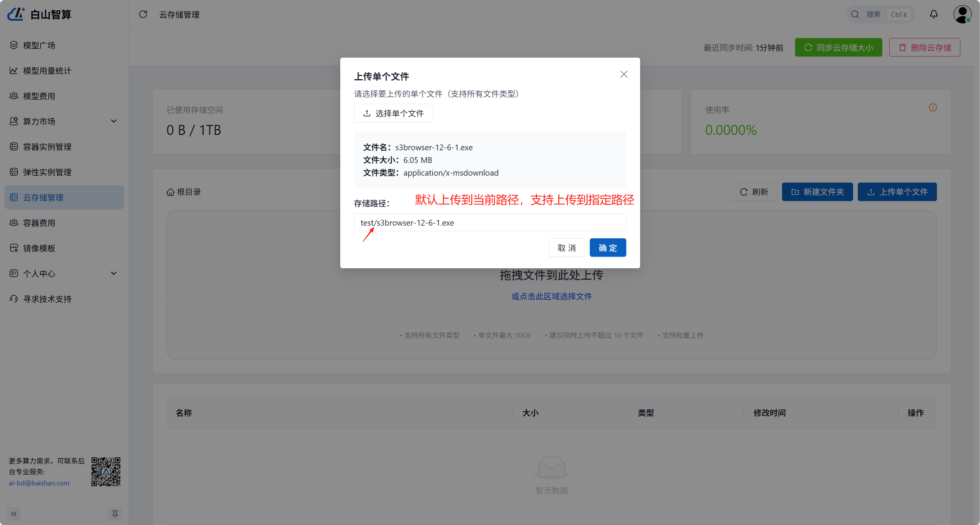The width and height of the screenshot is (980, 525).
Task: Open 容器实例管理 via its sidebar icon
Action: click(x=14, y=146)
